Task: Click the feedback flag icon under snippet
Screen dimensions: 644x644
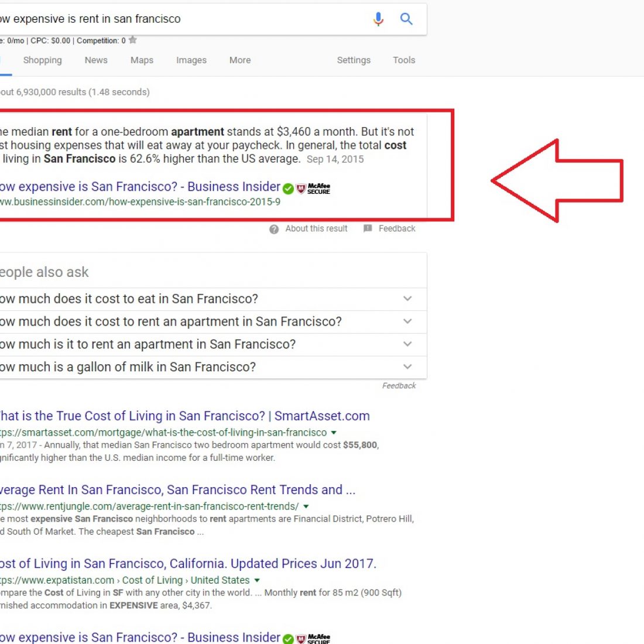Action: click(x=368, y=228)
